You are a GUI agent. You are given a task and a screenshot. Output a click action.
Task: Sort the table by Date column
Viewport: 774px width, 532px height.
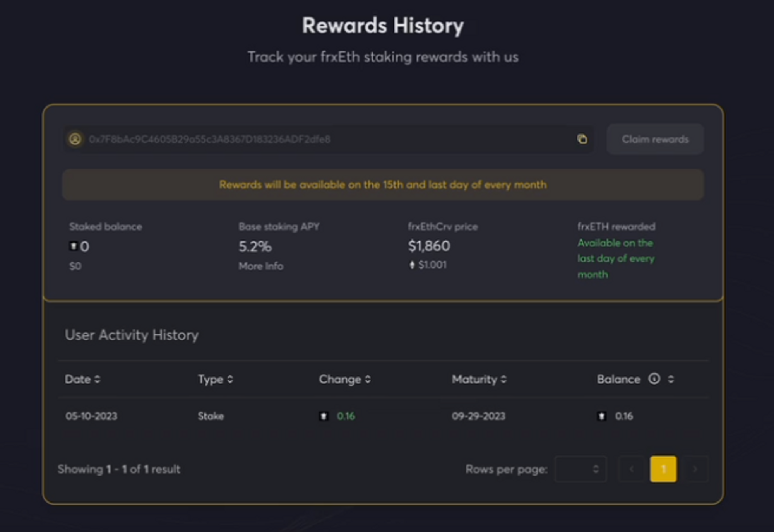pos(97,379)
